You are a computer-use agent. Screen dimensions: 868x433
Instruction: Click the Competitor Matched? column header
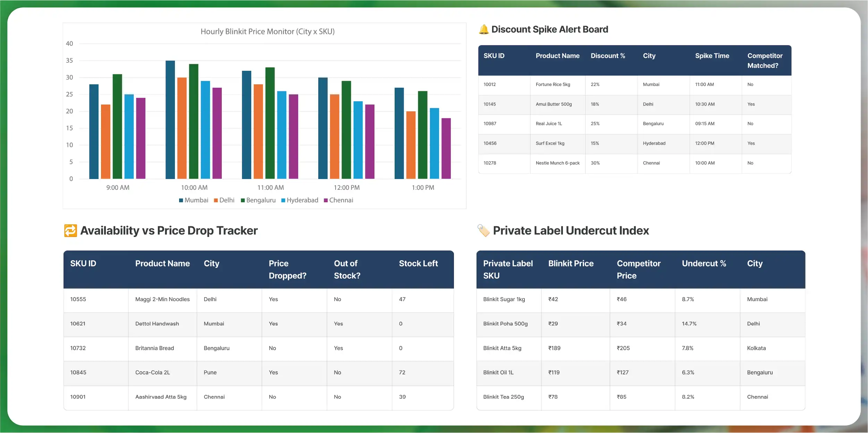point(765,60)
